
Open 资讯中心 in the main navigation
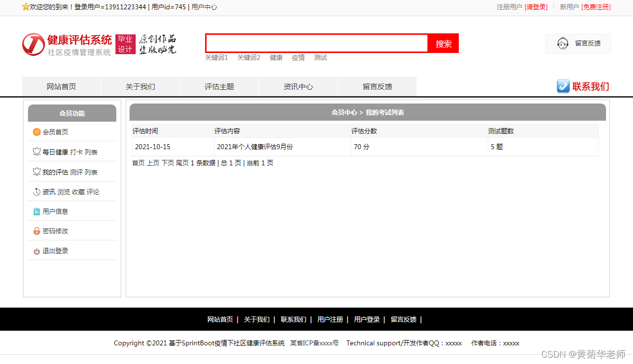[x=298, y=86]
